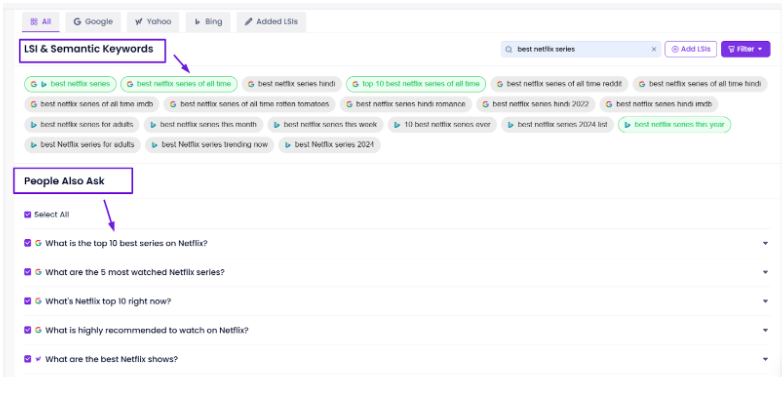Open the Filter dropdown
Screen dimensions: 782x415
point(745,49)
